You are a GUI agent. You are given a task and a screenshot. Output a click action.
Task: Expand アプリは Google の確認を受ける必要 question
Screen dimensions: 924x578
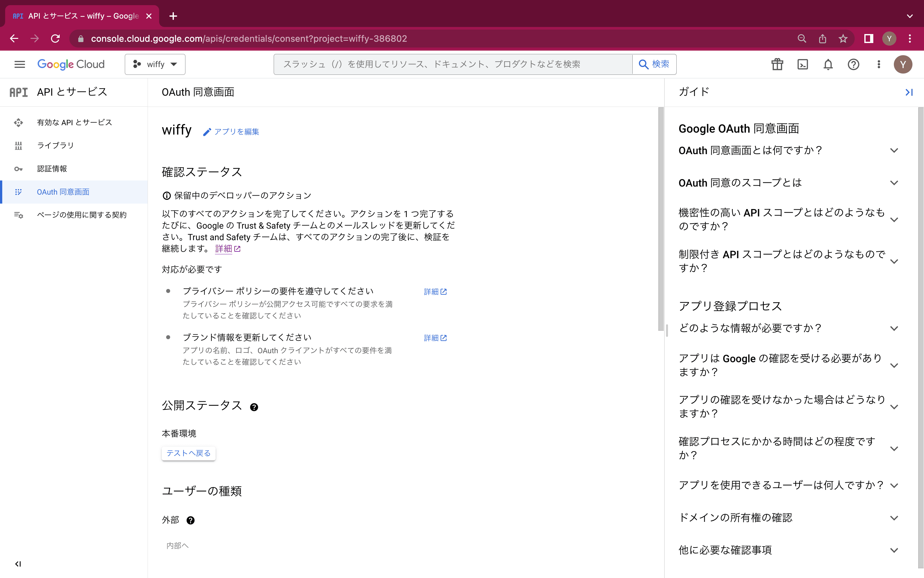tap(789, 365)
